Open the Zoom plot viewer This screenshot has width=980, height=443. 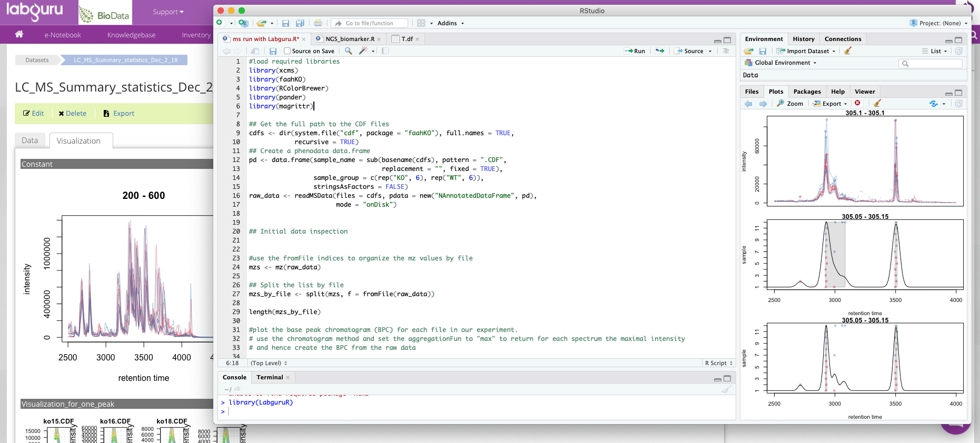790,104
